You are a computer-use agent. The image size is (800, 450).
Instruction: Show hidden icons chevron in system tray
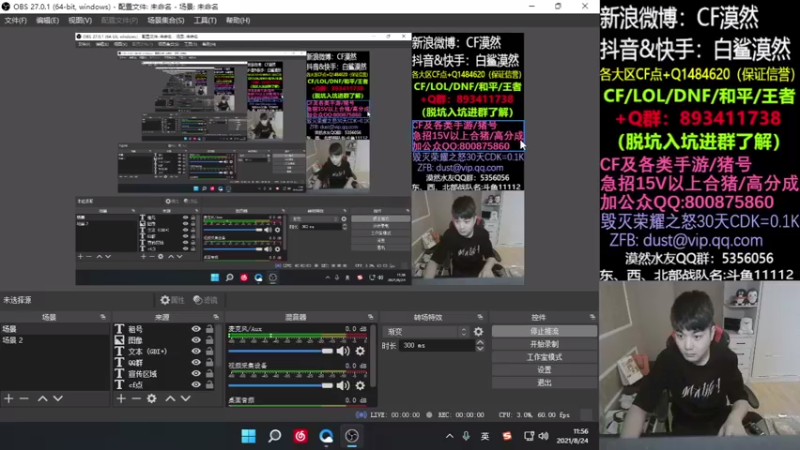(449, 436)
